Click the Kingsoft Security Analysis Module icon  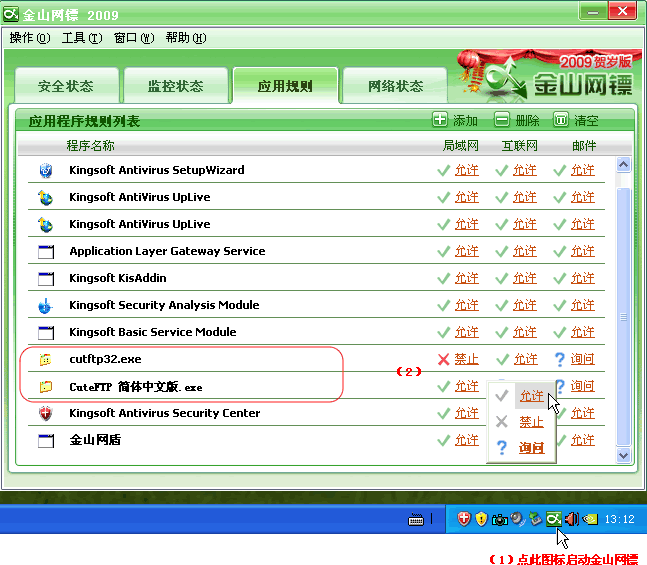pos(45,305)
